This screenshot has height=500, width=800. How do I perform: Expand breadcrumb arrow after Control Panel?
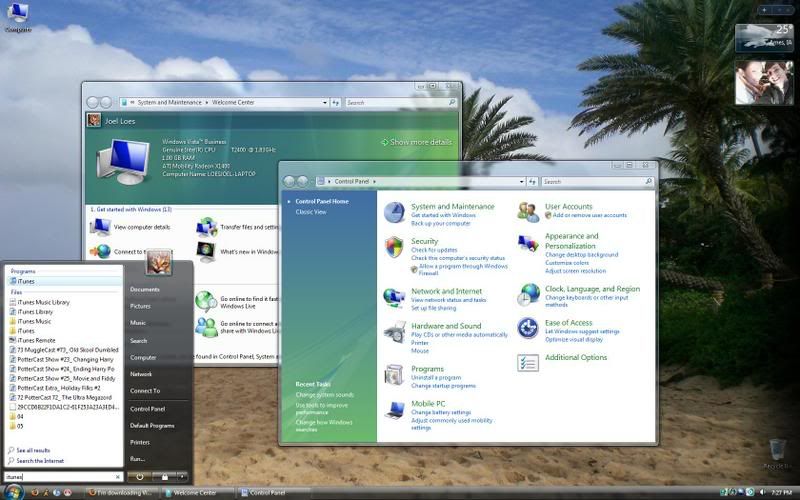click(x=374, y=182)
